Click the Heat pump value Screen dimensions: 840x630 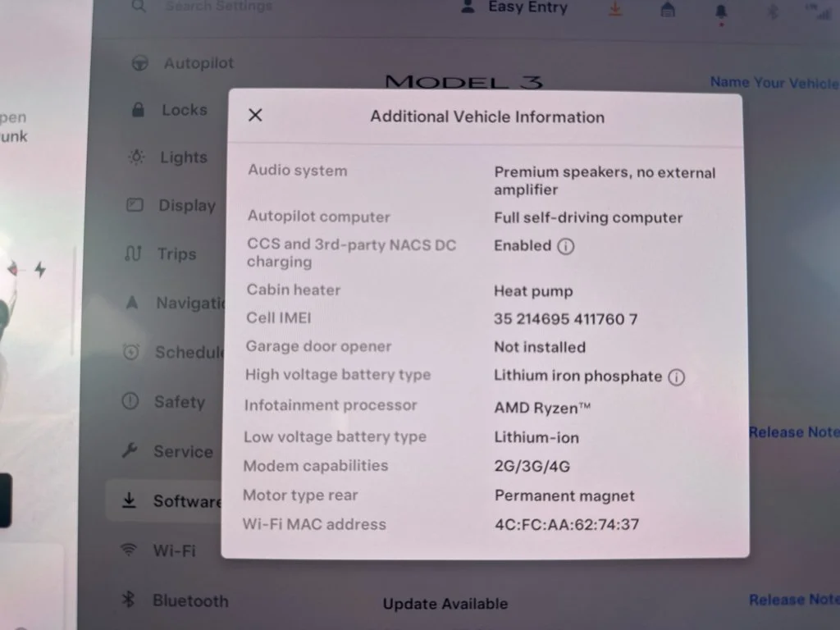(533, 291)
